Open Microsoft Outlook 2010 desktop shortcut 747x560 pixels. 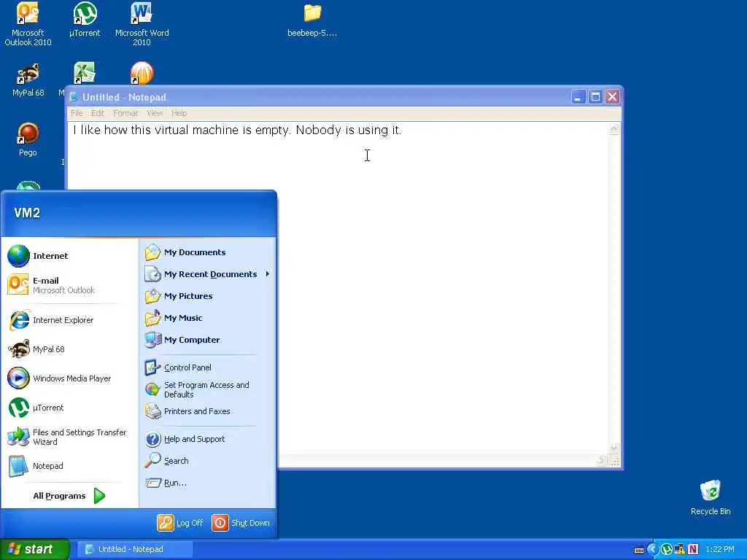click(x=28, y=24)
